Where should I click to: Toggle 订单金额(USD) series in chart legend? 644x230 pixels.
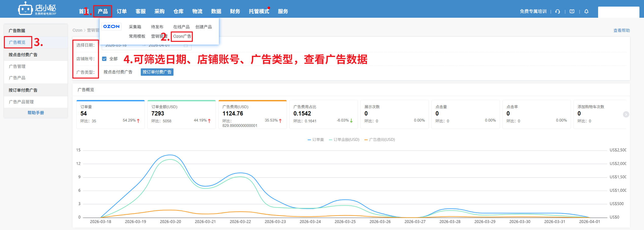344,140
